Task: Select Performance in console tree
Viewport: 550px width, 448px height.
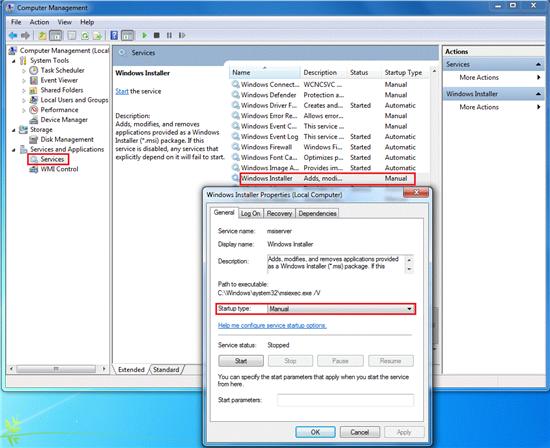Action: pos(59,110)
